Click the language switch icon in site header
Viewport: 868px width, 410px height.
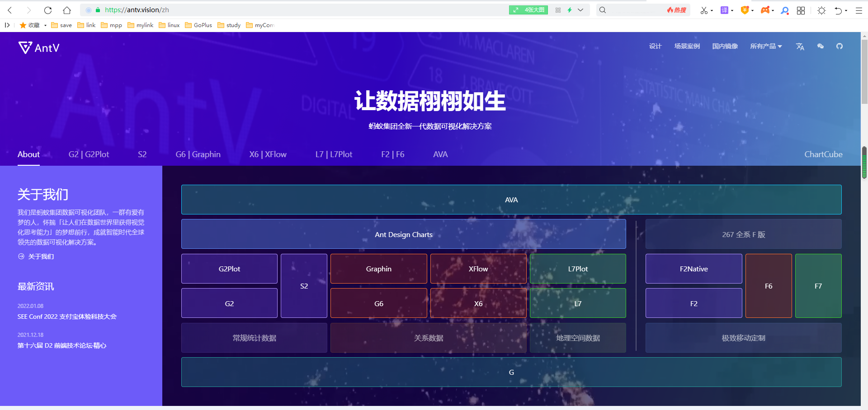point(800,47)
